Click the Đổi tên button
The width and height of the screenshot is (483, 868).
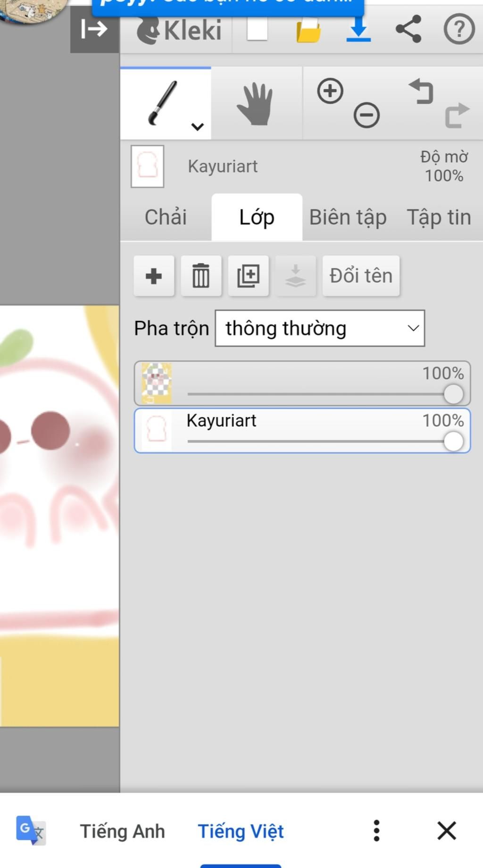(361, 276)
